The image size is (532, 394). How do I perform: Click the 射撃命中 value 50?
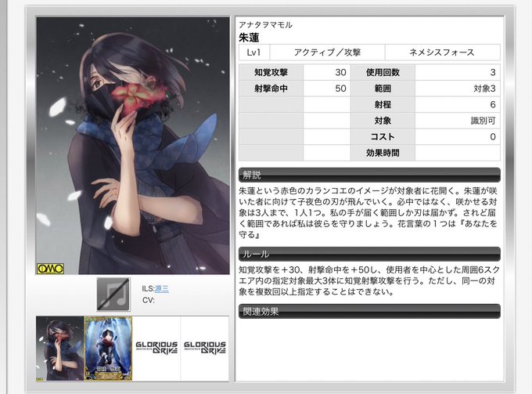pos(327,89)
